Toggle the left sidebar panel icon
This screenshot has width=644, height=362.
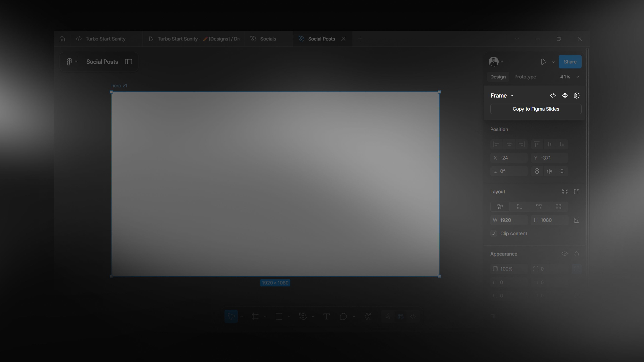128,62
